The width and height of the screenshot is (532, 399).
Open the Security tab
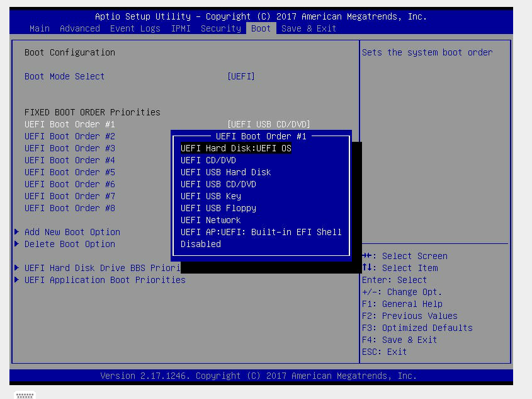pyautogui.click(x=221, y=28)
